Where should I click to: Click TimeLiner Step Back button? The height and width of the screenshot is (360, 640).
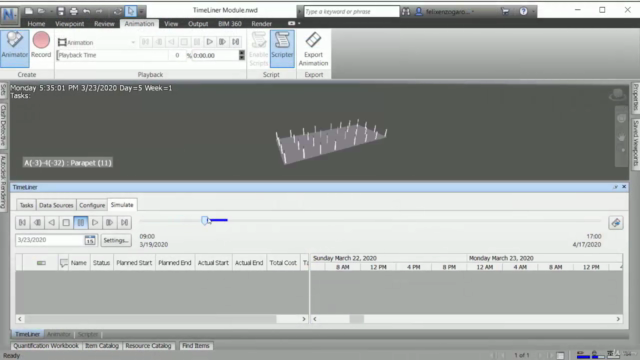[x=37, y=222]
